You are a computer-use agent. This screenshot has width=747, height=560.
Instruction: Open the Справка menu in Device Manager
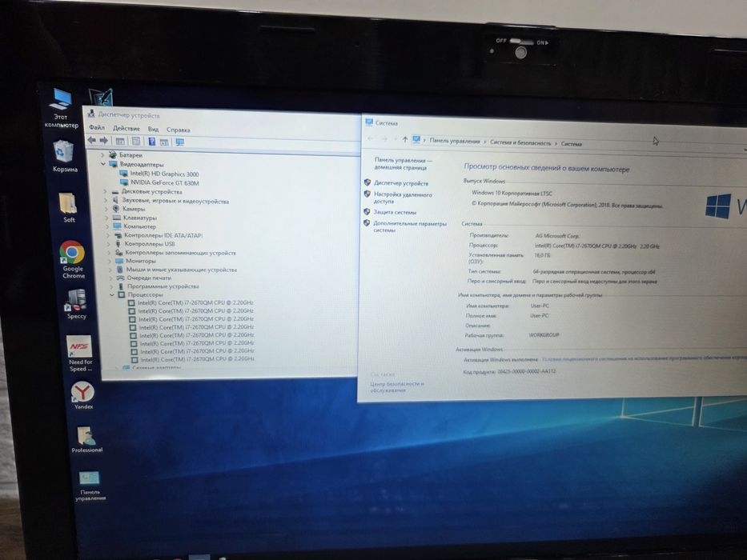click(x=179, y=130)
